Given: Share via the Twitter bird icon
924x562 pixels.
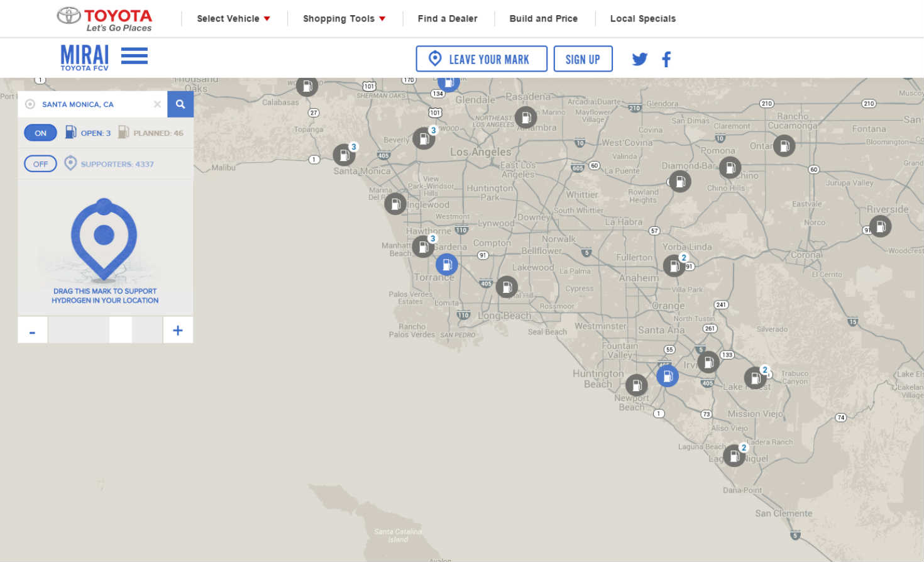Looking at the screenshot, I should [640, 59].
